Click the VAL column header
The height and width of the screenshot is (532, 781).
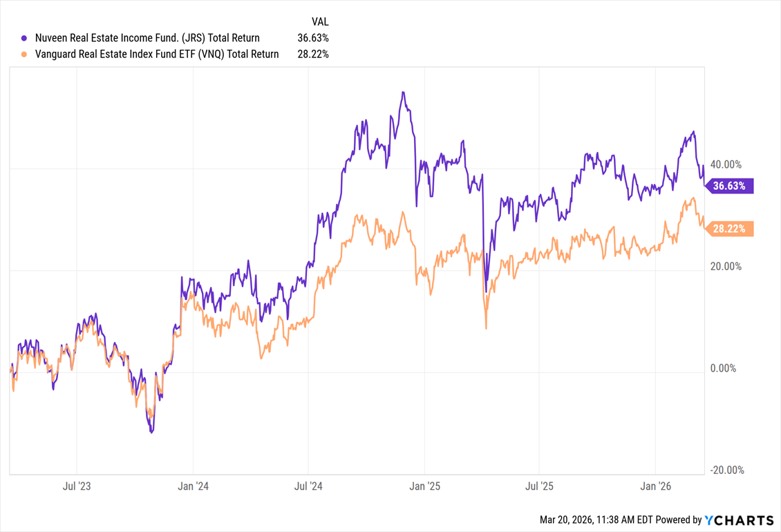[320, 22]
